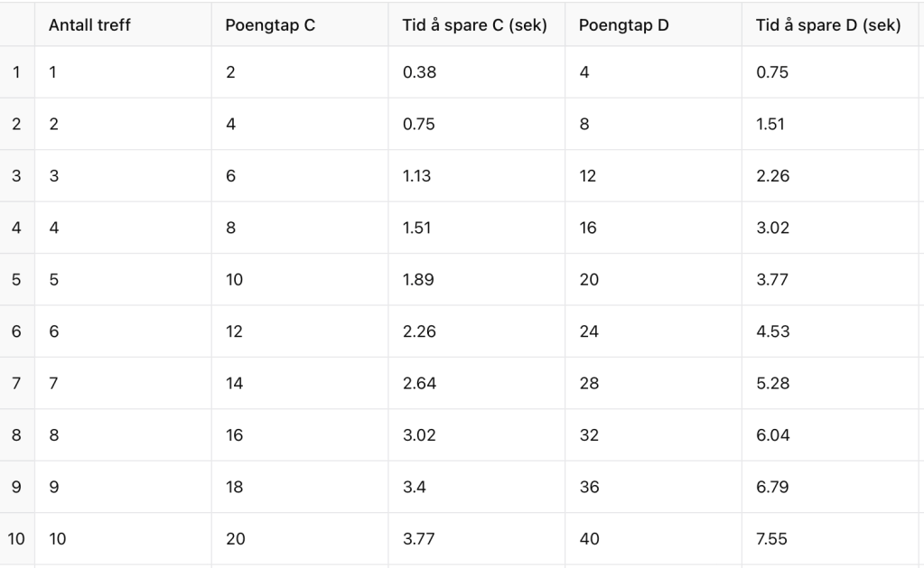Select the 'Poengtap C' column header
924x568 pixels.
(270, 25)
